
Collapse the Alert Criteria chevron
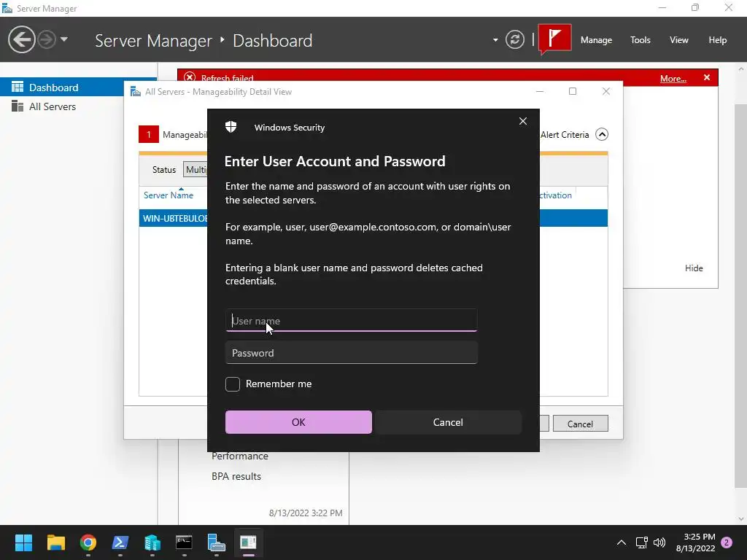tap(602, 135)
